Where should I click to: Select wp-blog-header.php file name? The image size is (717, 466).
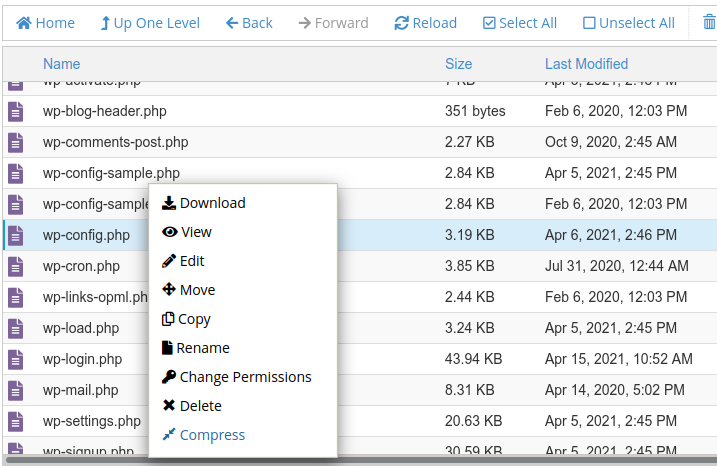(x=105, y=111)
